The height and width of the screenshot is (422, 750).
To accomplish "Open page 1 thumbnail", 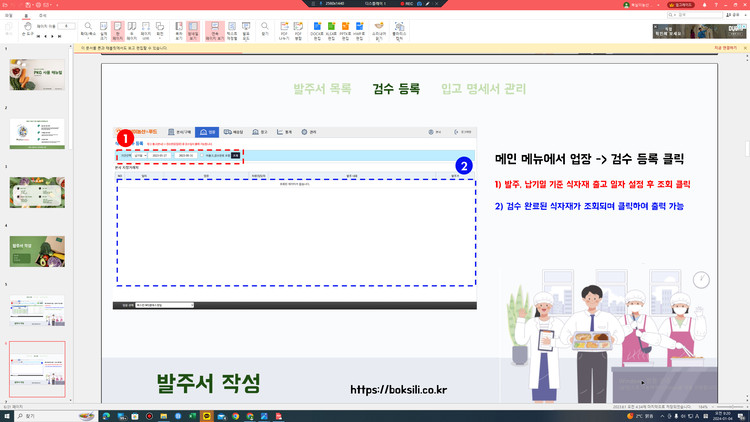I will pyautogui.click(x=37, y=75).
